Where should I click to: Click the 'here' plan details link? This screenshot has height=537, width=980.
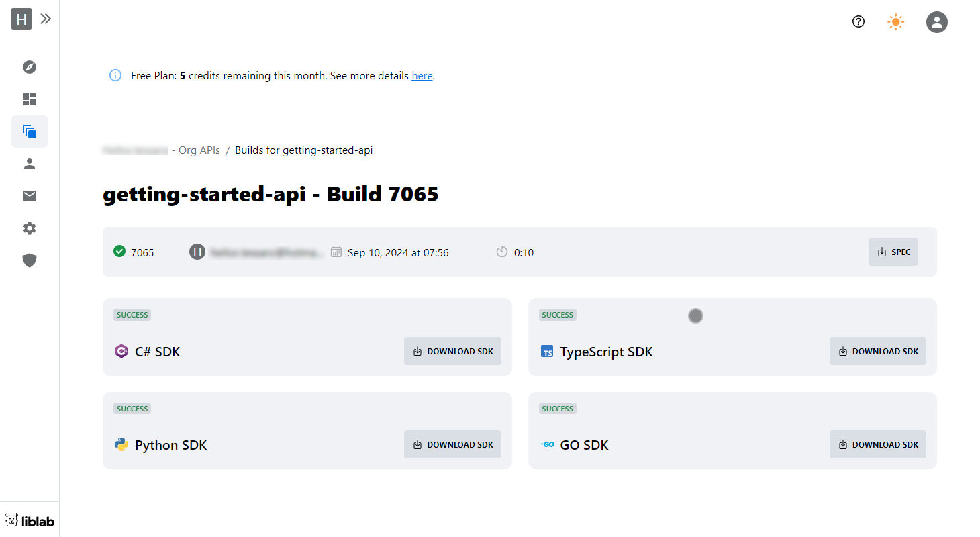point(422,76)
